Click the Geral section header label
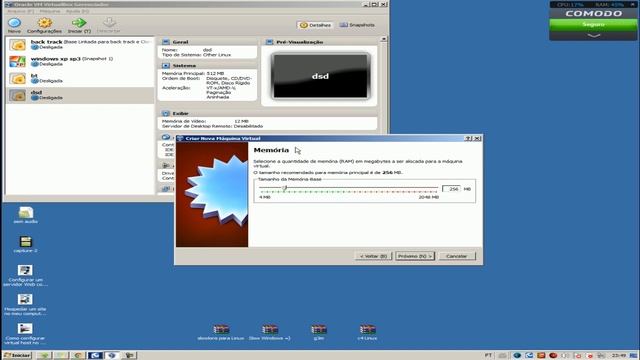 (x=180, y=42)
